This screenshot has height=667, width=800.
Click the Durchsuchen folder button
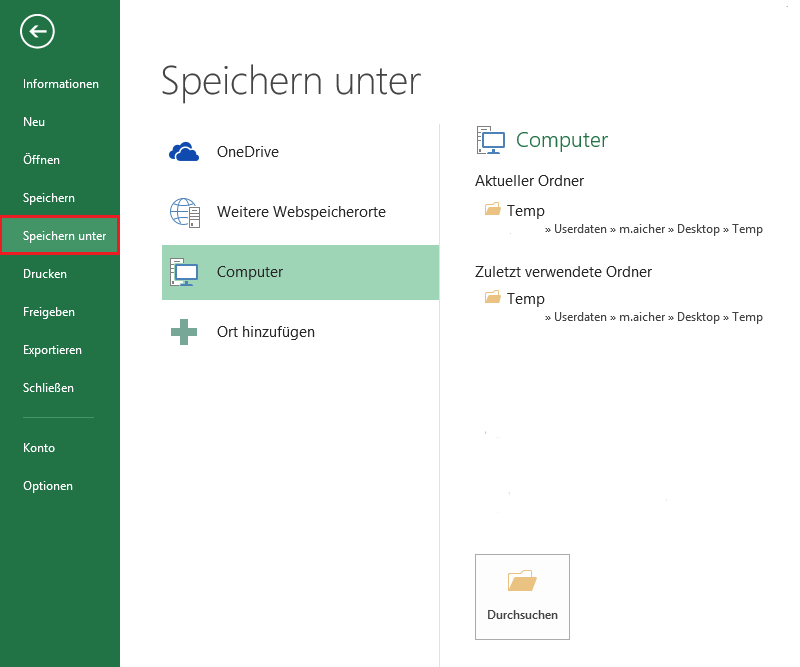[x=522, y=596]
